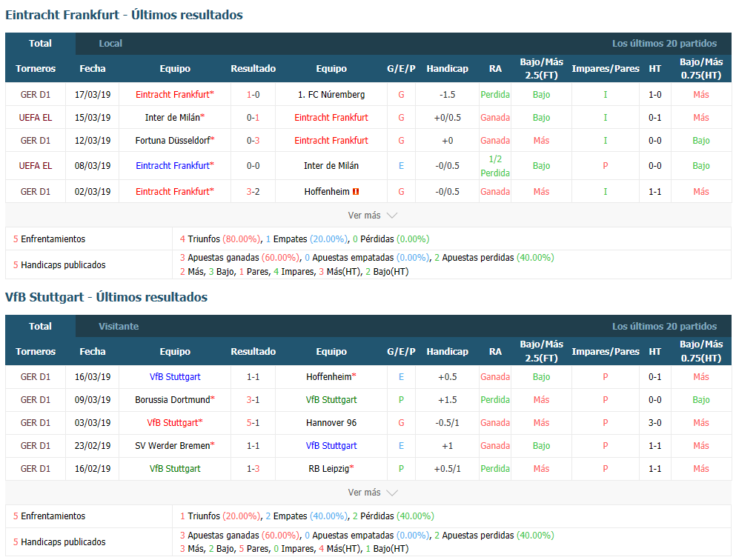Click the red card icon beside Hoffenheim 02/03/19

pos(356,191)
